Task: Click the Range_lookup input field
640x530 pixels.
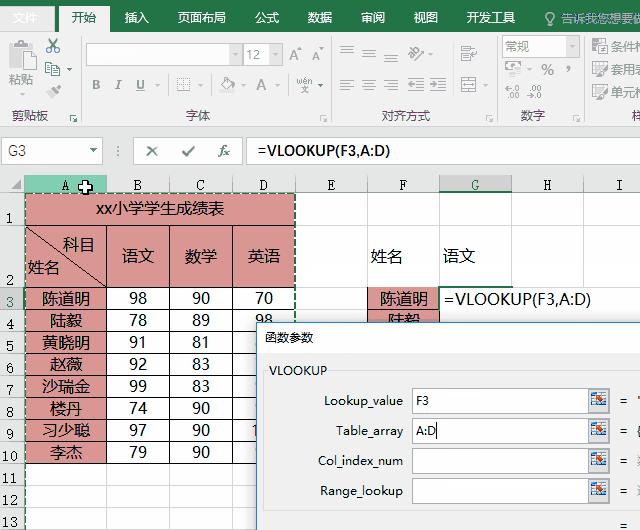Action: point(500,491)
